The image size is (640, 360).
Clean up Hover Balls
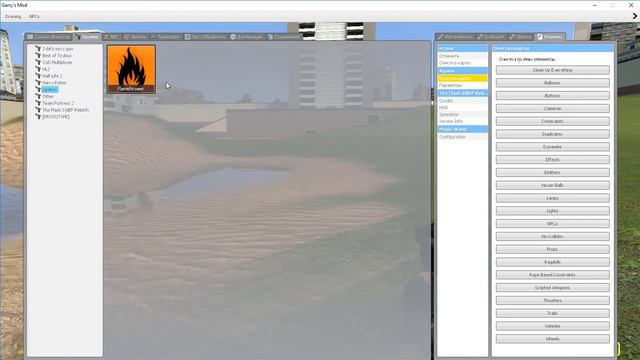pyautogui.click(x=553, y=185)
